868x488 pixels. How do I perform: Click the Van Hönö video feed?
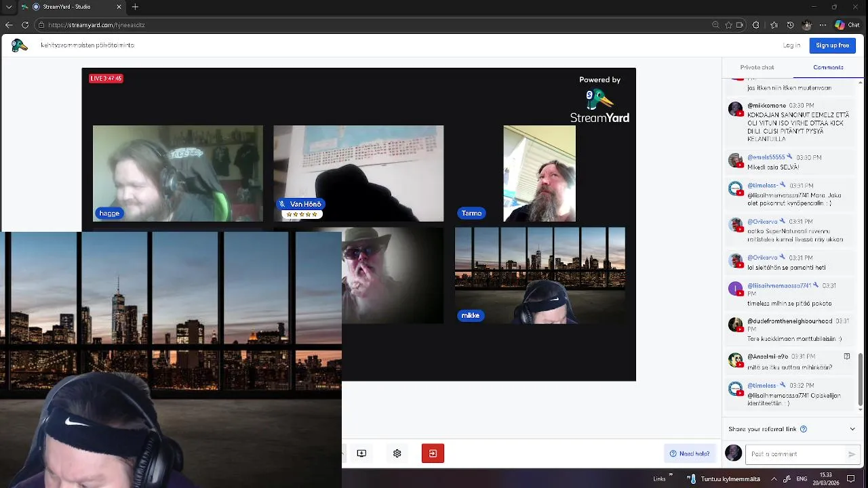click(359, 174)
